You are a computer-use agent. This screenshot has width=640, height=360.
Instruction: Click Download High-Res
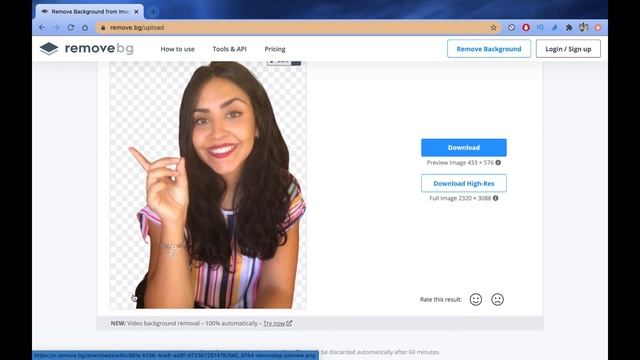[464, 183]
